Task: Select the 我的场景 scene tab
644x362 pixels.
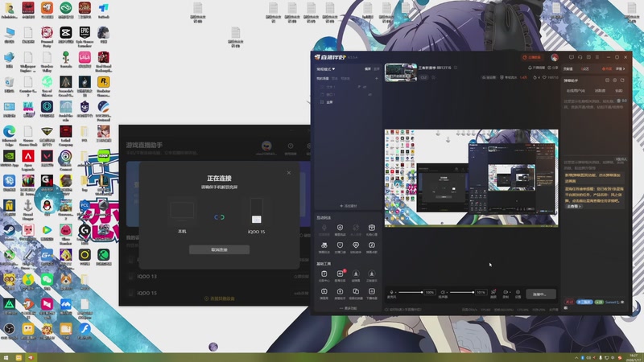Action: (x=323, y=78)
